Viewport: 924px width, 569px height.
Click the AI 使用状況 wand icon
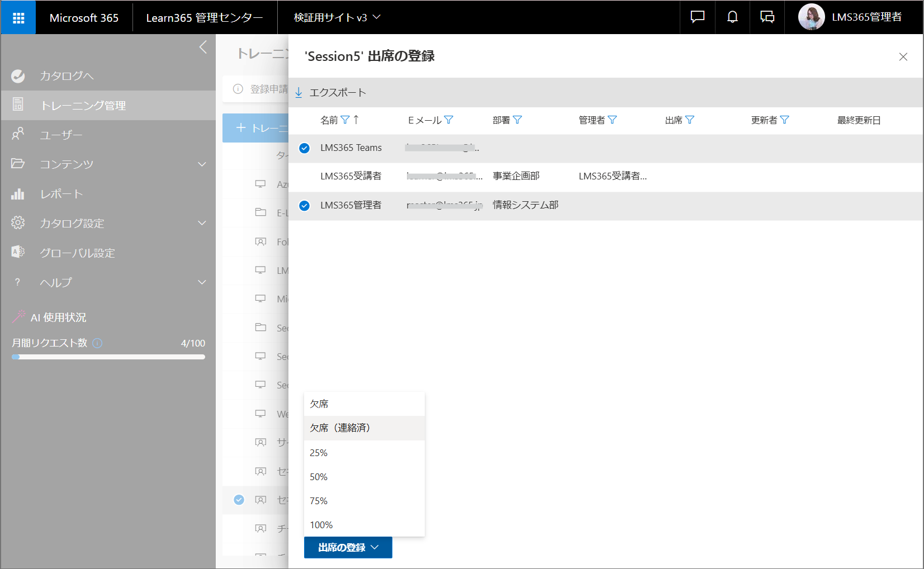[x=18, y=316]
